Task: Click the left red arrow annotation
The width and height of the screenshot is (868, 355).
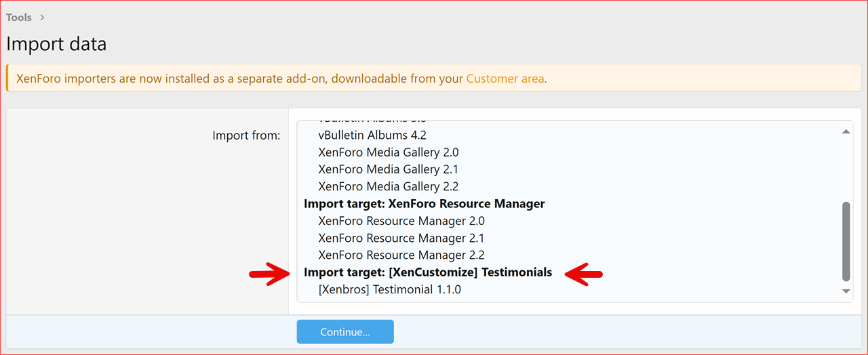Action: click(x=268, y=273)
